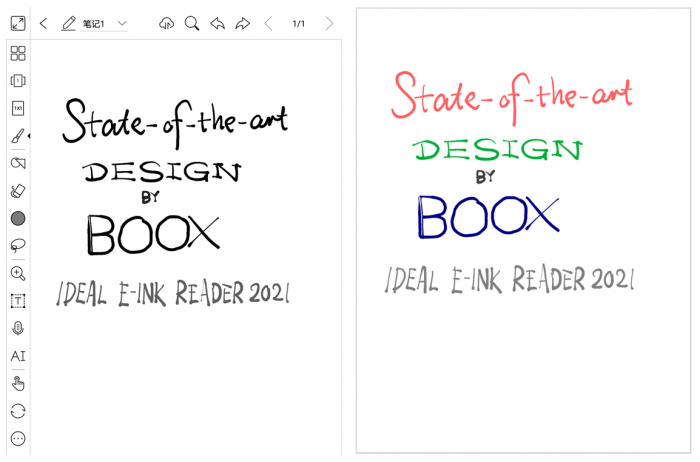
Task: Refresh the screen icon
Action: 18,411
